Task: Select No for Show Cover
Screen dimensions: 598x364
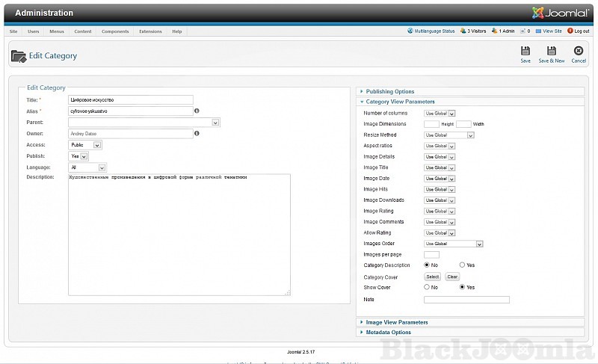Action: (x=427, y=287)
